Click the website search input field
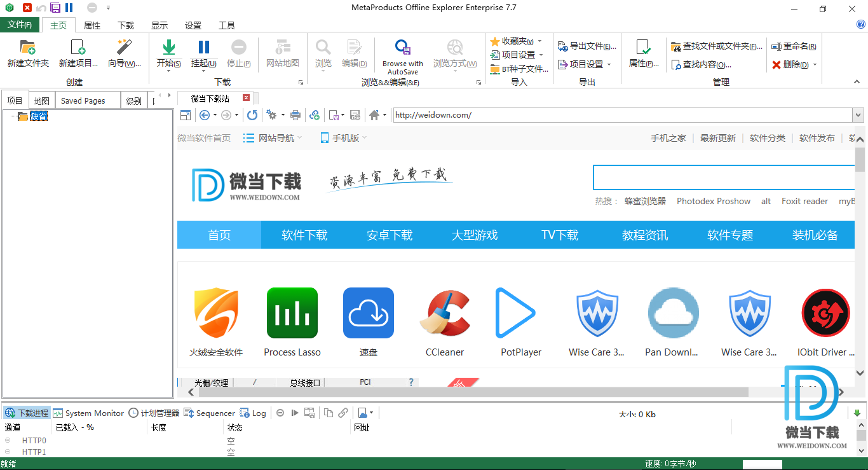 tap(724, 177)
